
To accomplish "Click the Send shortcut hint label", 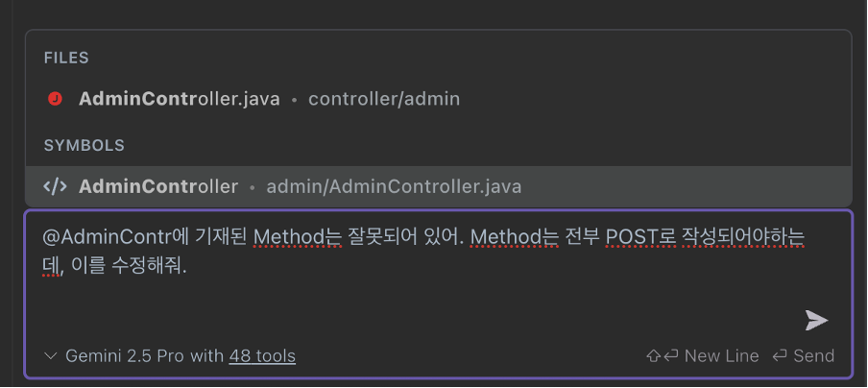I will tap(814, 356).
